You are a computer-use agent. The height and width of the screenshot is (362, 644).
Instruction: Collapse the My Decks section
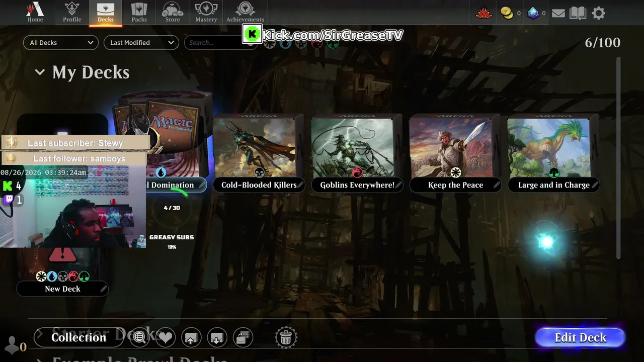click(x=40, y=72)
